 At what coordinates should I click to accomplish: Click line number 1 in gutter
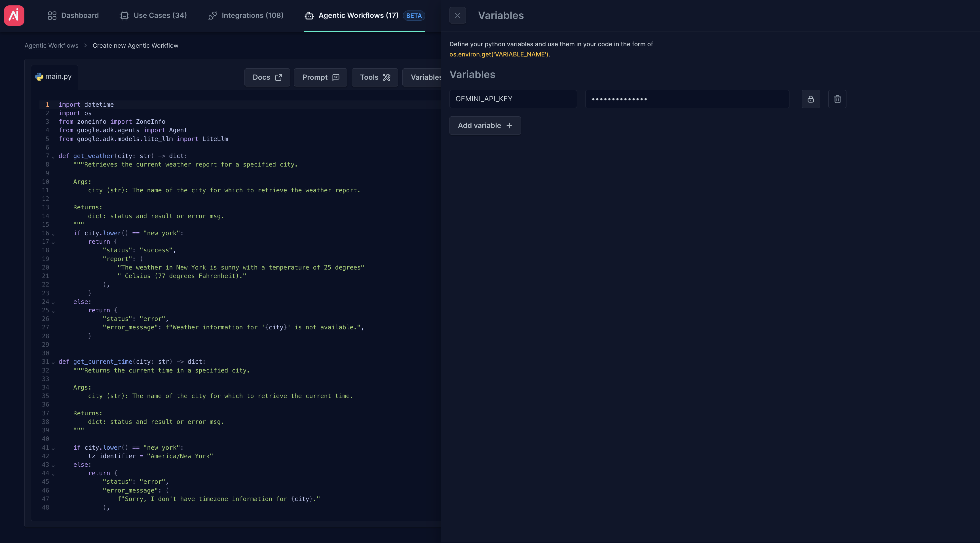47,105
